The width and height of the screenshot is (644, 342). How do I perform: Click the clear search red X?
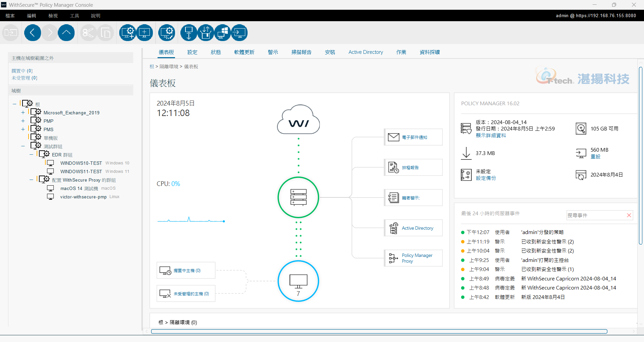(629, 215)
